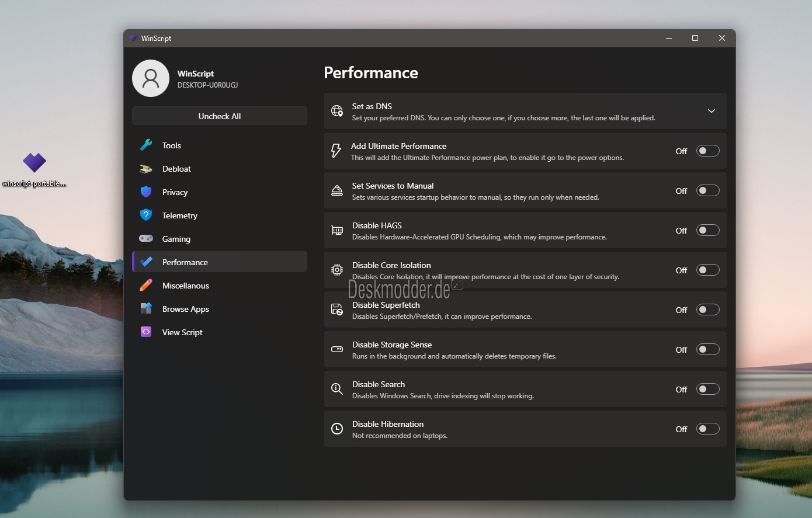Click the View Script code icon
The image size is (812, 518).
[x=146, y=332]
